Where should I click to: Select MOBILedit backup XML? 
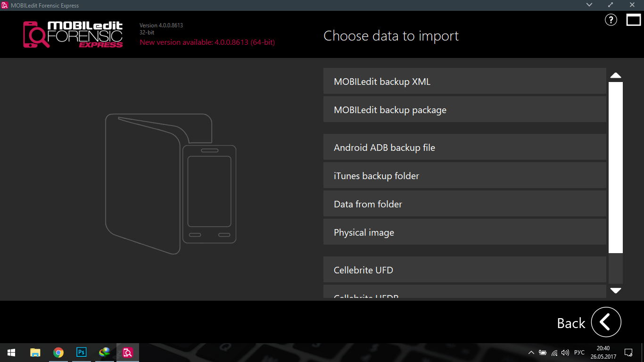click(x=465, y=81)
